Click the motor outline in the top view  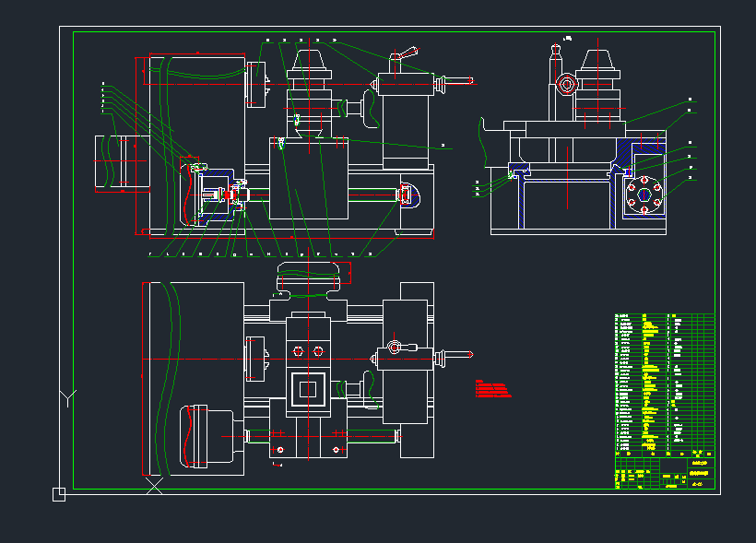click(210, 435)
